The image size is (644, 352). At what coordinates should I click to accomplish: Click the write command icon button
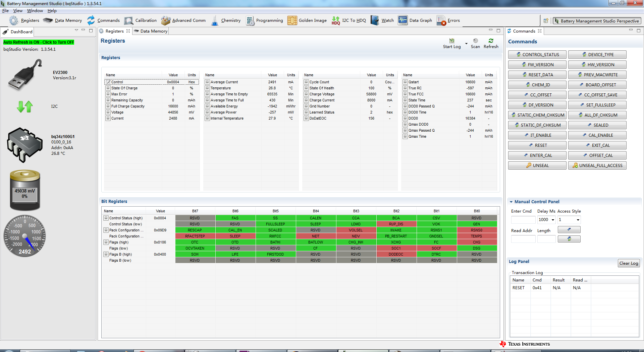pyautogui.click(x=569, y=230)
